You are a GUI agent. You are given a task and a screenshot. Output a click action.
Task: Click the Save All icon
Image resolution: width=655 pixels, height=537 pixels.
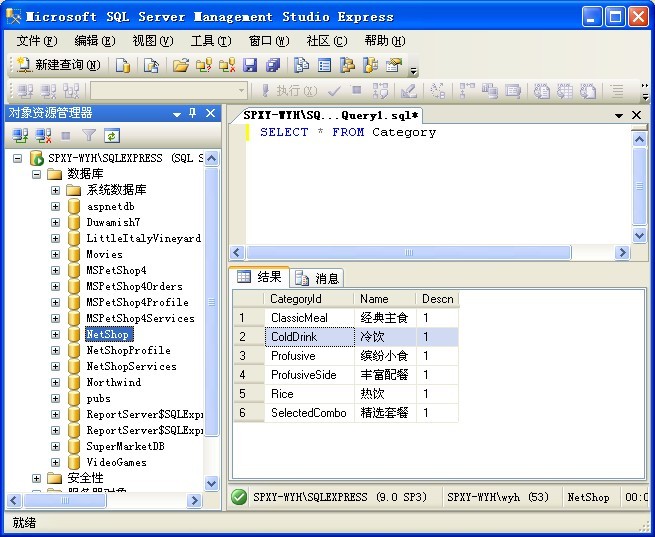pos(273,65)
